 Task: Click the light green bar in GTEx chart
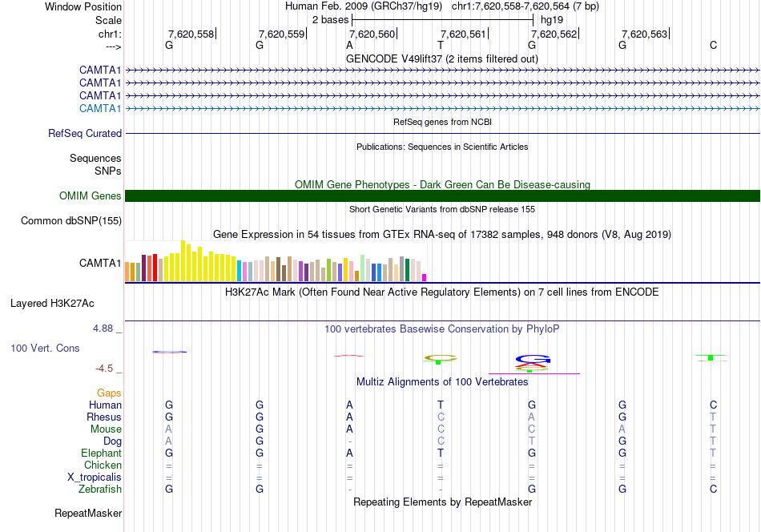coord(363,268)
